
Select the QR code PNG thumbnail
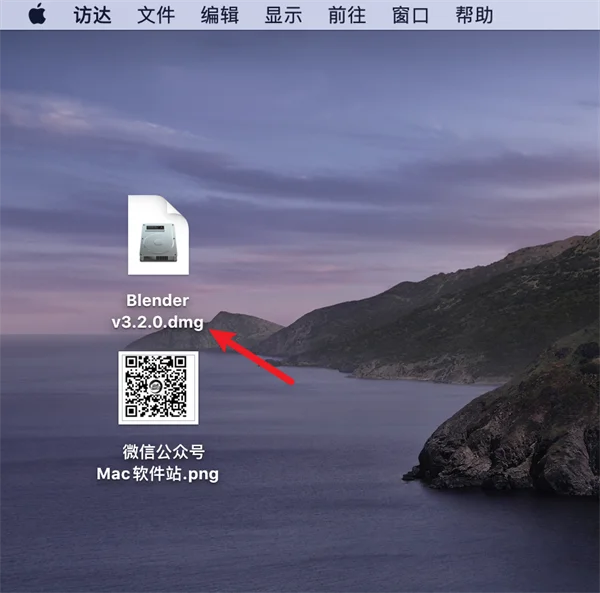158,388
